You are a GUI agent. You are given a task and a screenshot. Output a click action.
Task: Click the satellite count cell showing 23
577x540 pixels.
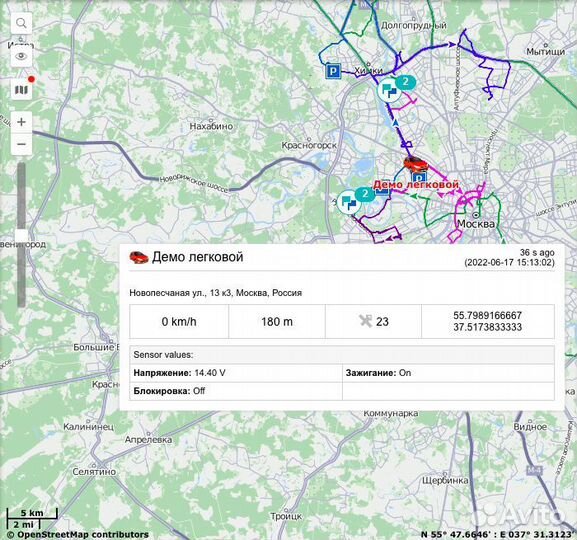click(x=373, y=322)
